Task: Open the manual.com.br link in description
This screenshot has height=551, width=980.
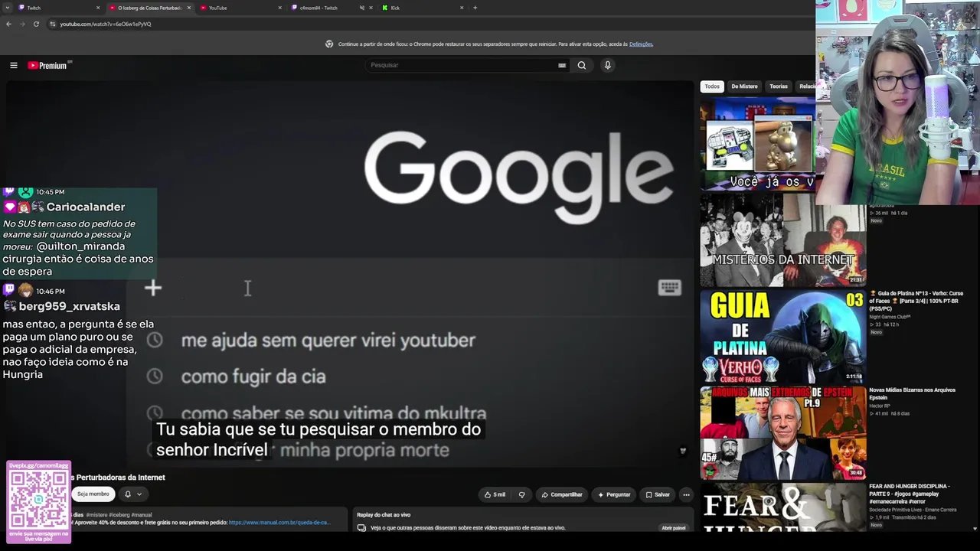Action: click(x=279, y=523)
